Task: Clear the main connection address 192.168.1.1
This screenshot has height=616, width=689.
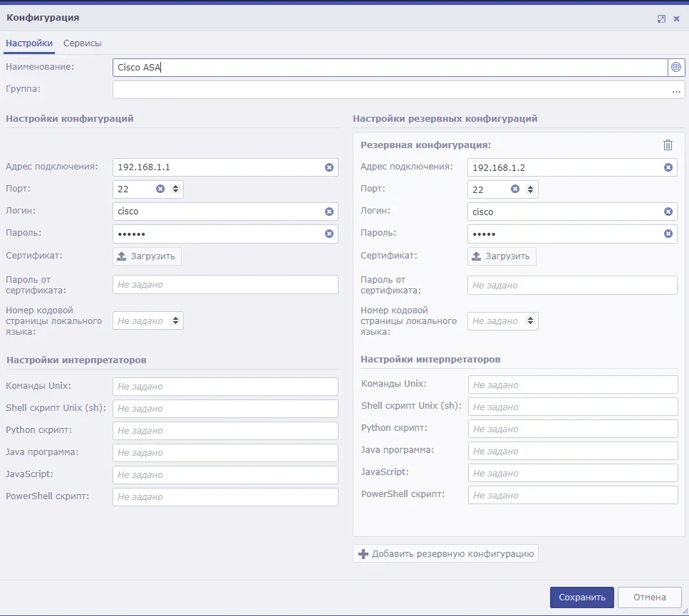Action: 329,167
